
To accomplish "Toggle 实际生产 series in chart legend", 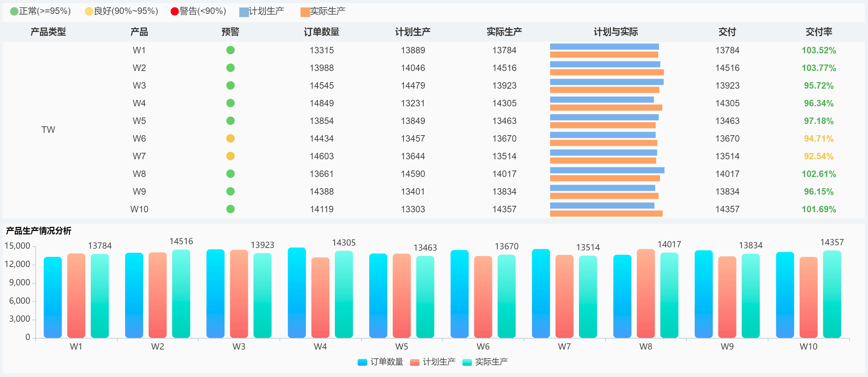I will click(467, 362).
